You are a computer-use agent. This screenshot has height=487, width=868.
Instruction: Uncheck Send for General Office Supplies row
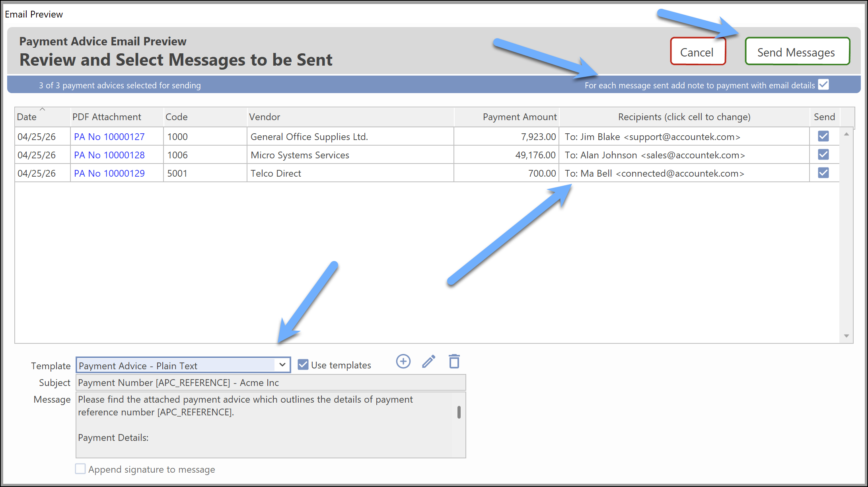click(823, 136)
